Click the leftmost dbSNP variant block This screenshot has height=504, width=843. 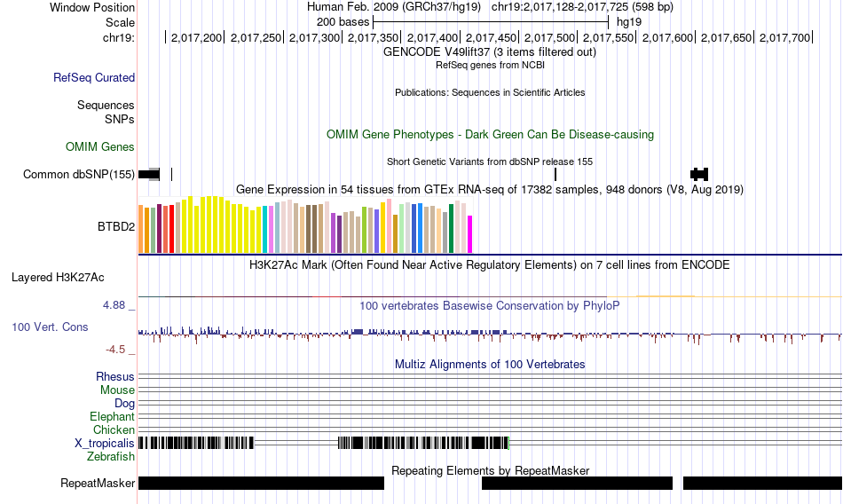(x=149, y=174)
